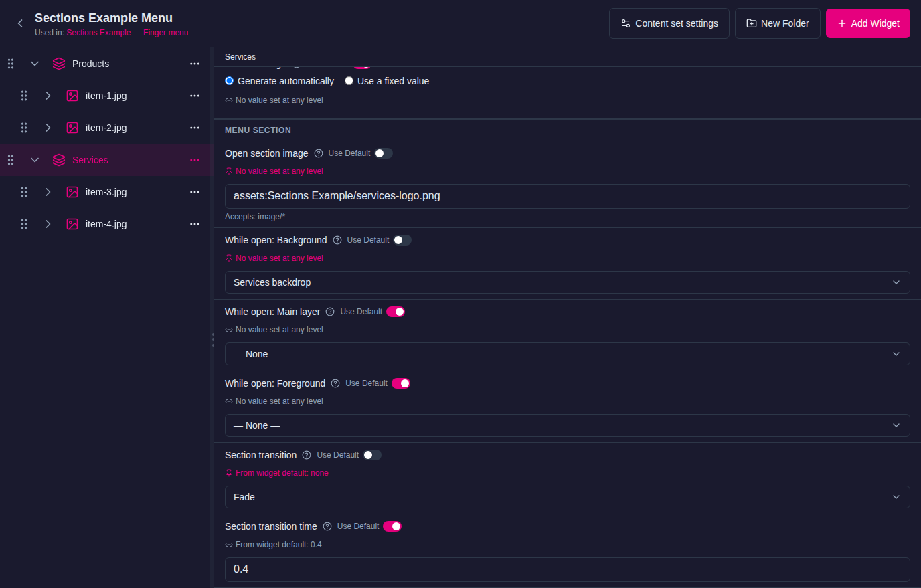Toggle Use Default for Open section image
The image size is (921, 588).
coord(384,153)
